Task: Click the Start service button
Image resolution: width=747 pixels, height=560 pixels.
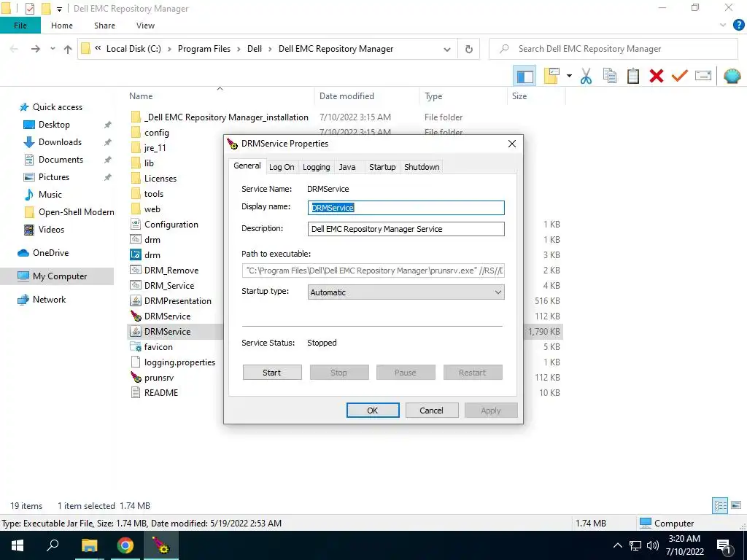Action: (272, 373)
